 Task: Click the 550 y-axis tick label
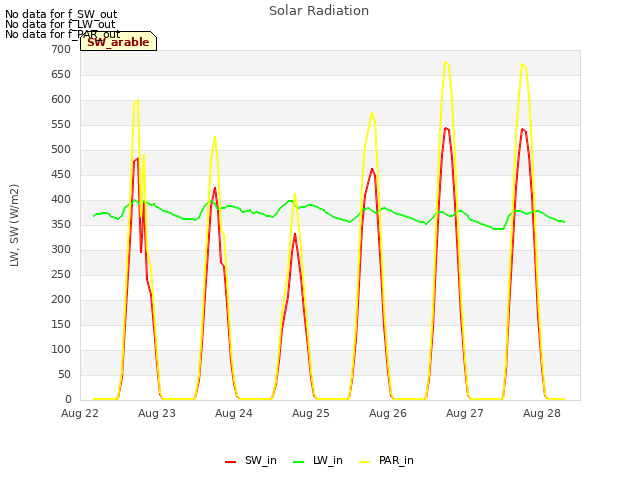[61, 124]
